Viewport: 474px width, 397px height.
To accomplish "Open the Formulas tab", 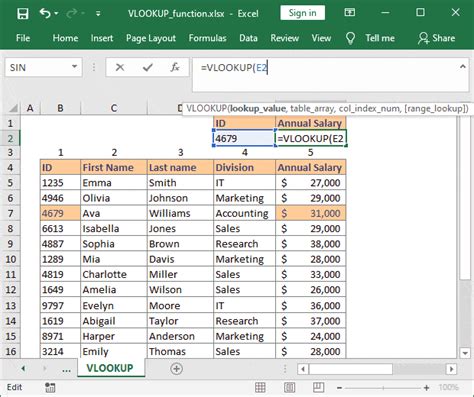I will 207,38.
